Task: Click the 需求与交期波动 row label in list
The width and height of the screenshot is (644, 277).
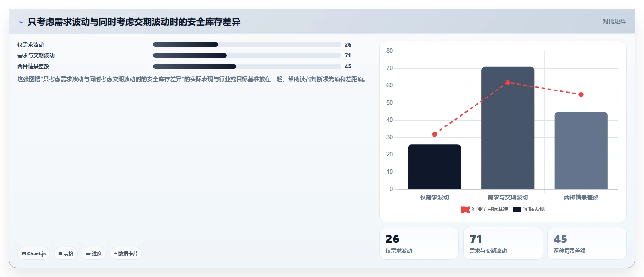Action: pos(36,55)
